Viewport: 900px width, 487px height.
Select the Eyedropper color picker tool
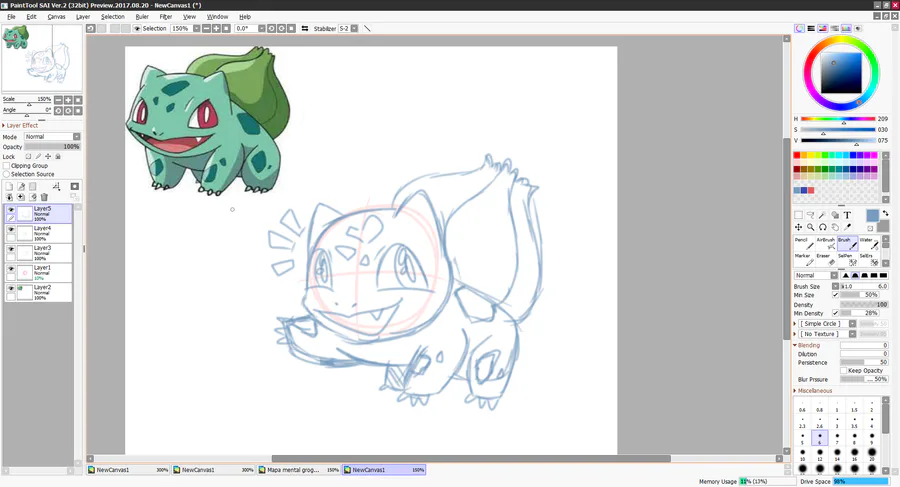(x=847, y=227)
